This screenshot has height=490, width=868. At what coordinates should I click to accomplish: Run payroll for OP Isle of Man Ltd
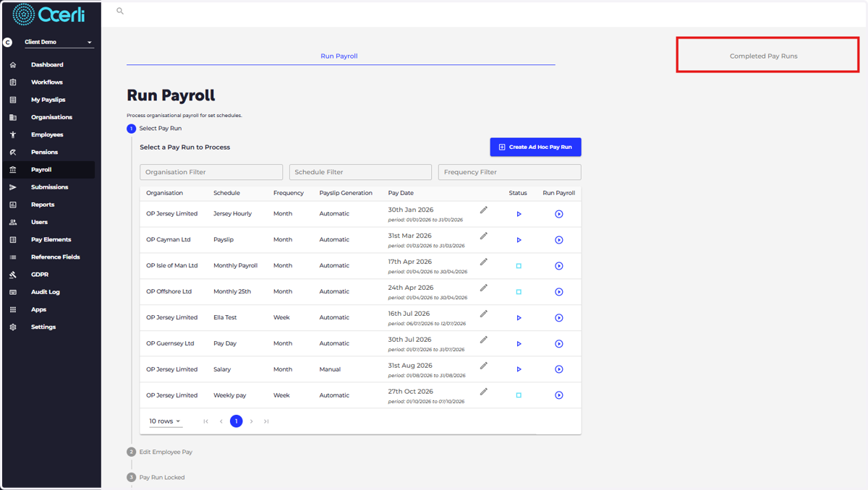(559, 266)
